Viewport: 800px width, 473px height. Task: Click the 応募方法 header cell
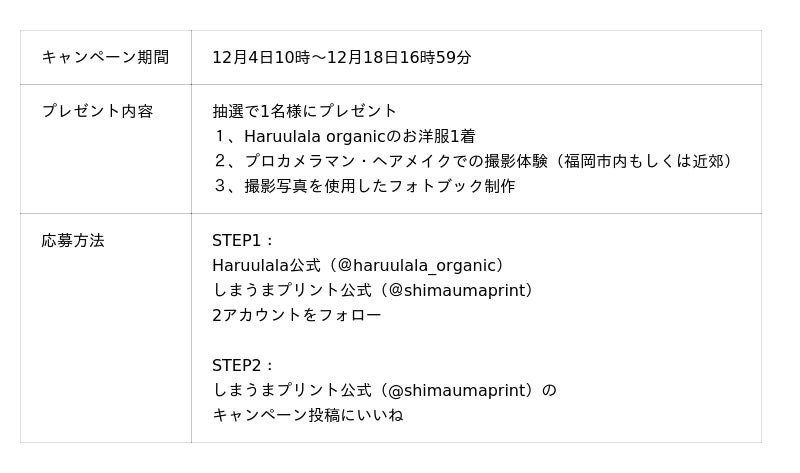pos(73,240)
